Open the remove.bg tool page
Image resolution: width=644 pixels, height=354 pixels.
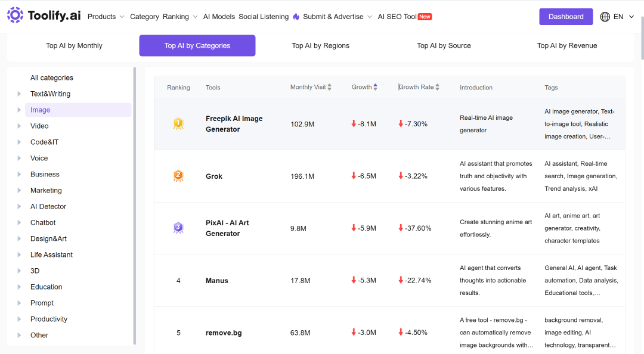(224, 333)
